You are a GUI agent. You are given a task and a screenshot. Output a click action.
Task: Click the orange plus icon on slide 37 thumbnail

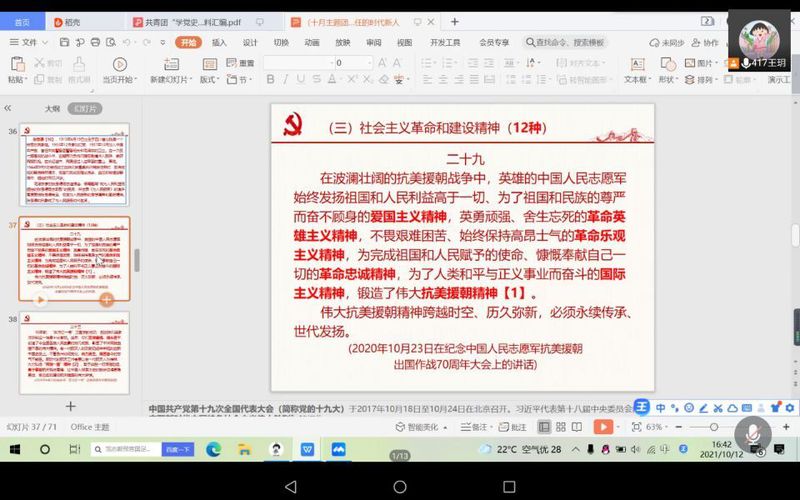[x=106, y=299]
